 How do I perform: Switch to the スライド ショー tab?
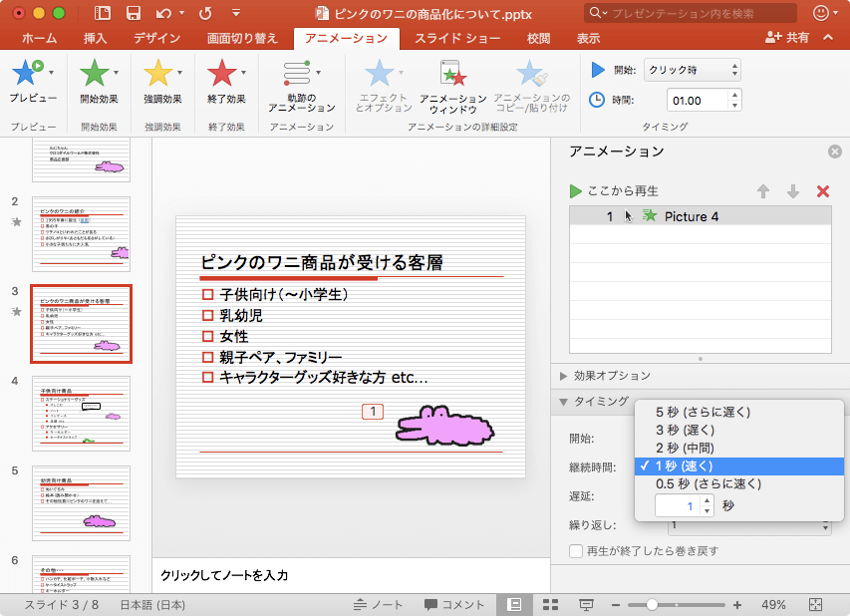457,38
